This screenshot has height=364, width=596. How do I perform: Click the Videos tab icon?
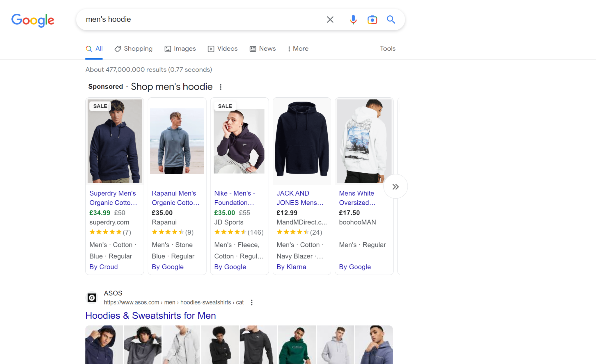tap(211, 49)
